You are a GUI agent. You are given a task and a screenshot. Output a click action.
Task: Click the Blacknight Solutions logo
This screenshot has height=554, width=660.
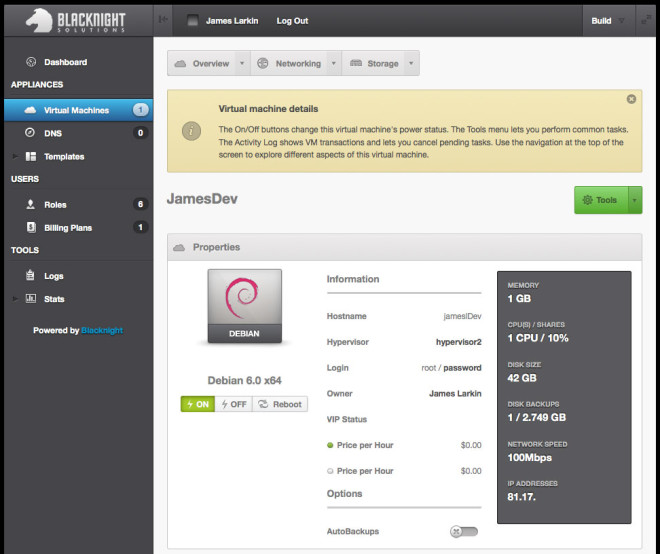[75, 21]
